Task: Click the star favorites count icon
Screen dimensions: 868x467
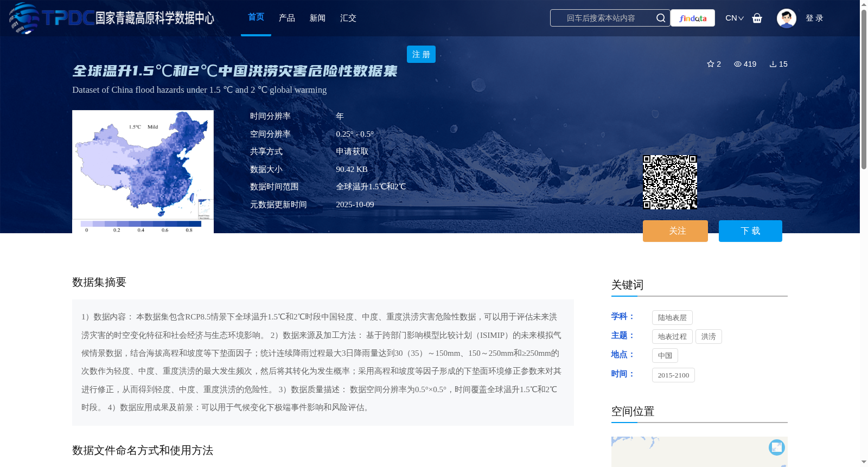Action: 710,64
